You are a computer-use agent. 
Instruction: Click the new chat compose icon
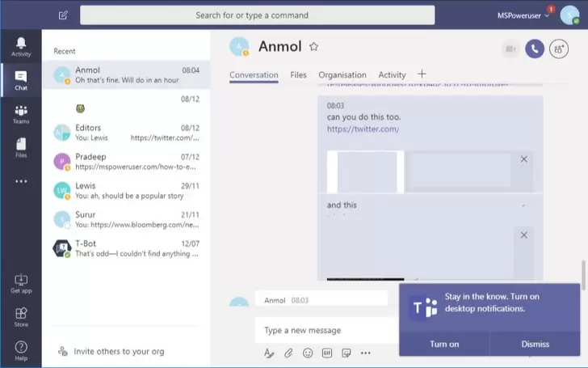click(64, 15)
